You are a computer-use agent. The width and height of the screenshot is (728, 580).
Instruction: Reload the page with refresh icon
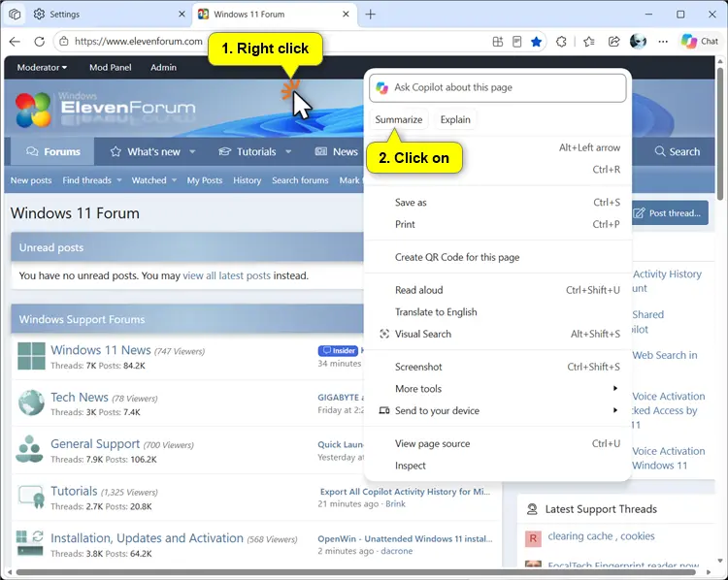(x=40, y=42)
